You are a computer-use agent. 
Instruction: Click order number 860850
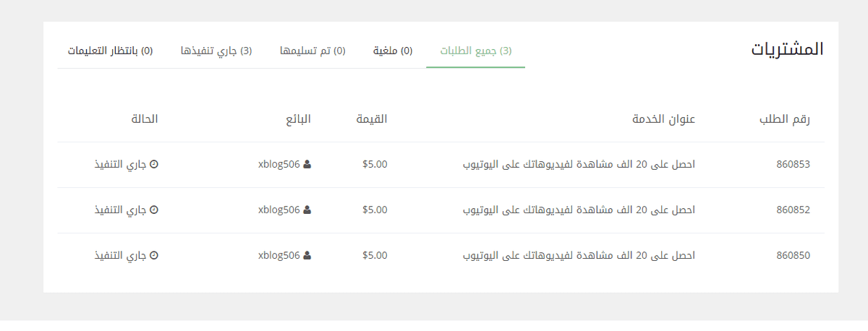point(793,255)
